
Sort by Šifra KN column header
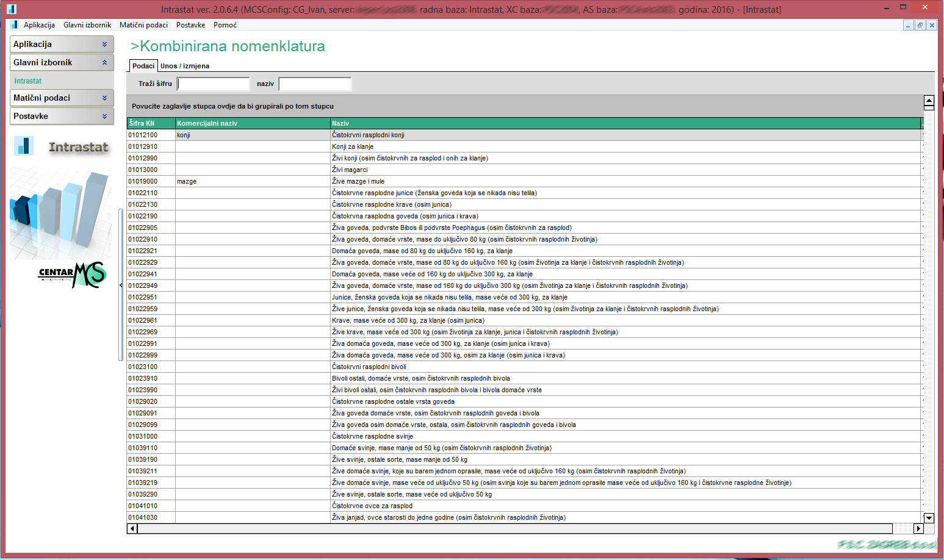pos(151,123)
